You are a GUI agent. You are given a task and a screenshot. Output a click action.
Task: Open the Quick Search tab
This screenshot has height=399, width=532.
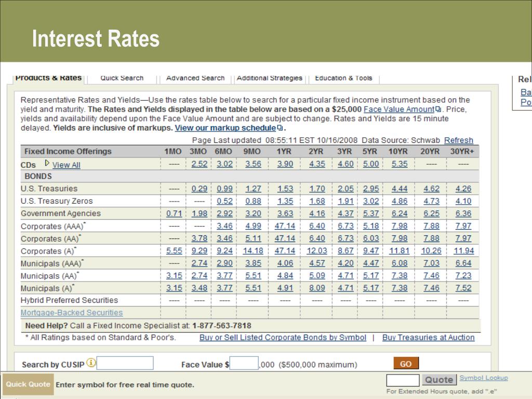point(122,78)
